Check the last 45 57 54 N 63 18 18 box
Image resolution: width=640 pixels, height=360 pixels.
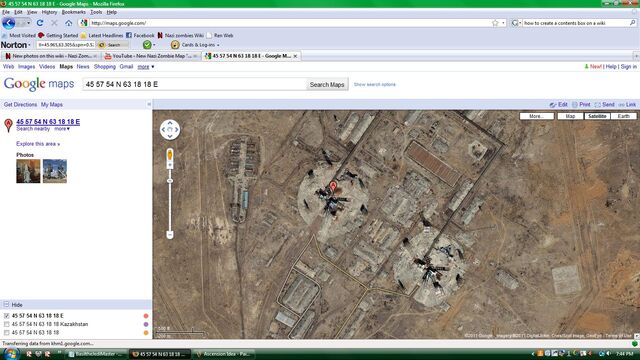click(x=7, y=333)
